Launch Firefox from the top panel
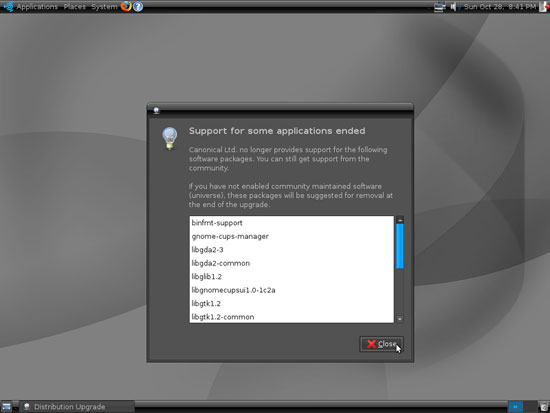Image resolution: width=550 pixels, height=413 pixels. 126,6
